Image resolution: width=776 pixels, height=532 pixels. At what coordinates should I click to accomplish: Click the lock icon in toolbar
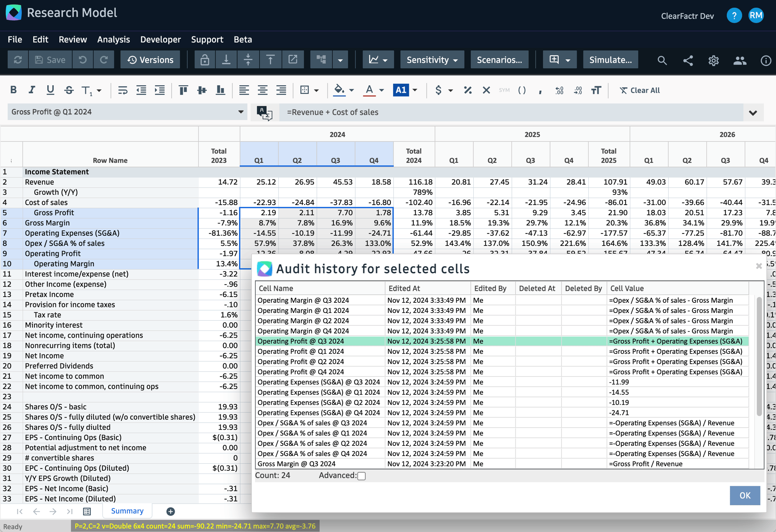point(204,60)
